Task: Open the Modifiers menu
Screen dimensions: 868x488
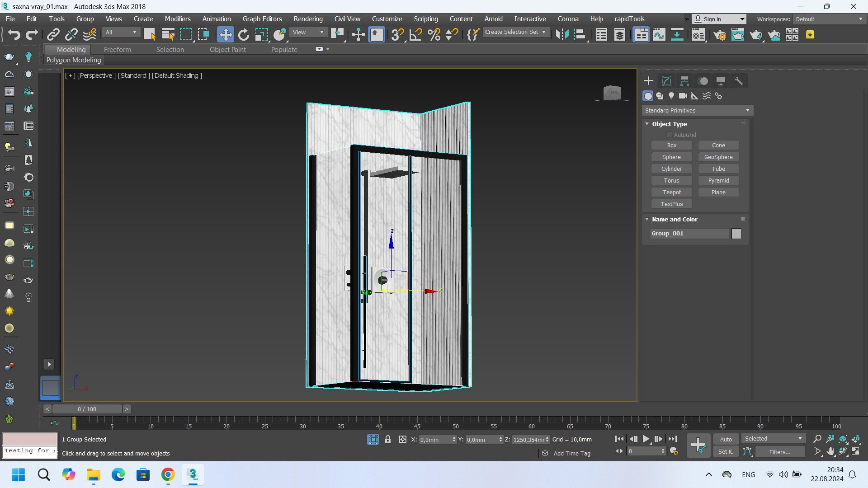Action: click(178, 19)
